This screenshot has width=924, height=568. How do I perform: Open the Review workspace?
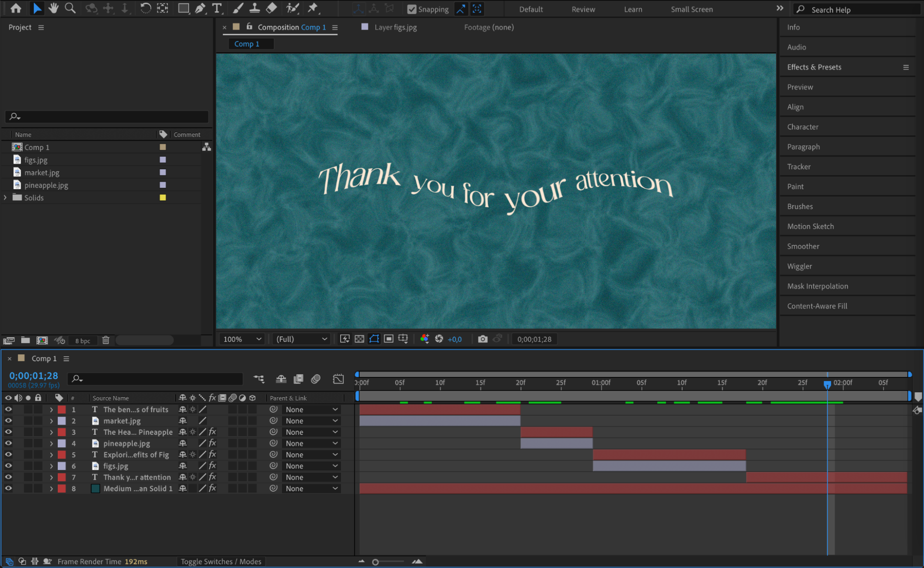tap(583, 9)
